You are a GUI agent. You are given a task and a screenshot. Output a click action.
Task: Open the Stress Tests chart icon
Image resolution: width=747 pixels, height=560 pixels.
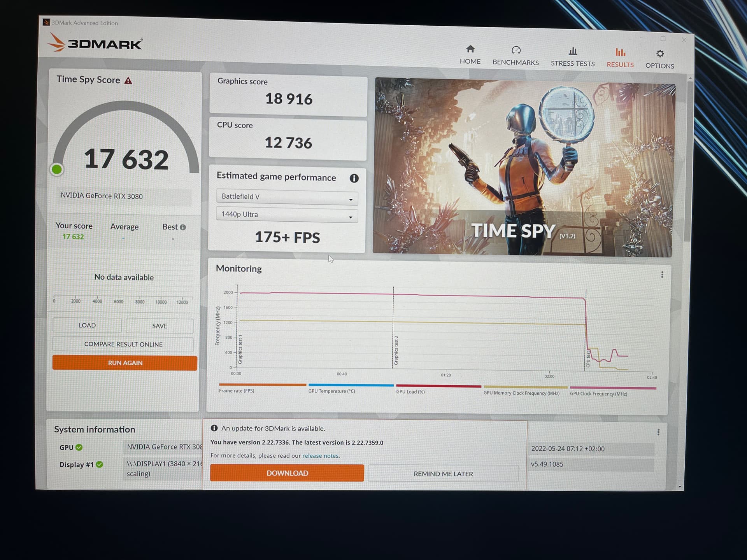[573, 51]
